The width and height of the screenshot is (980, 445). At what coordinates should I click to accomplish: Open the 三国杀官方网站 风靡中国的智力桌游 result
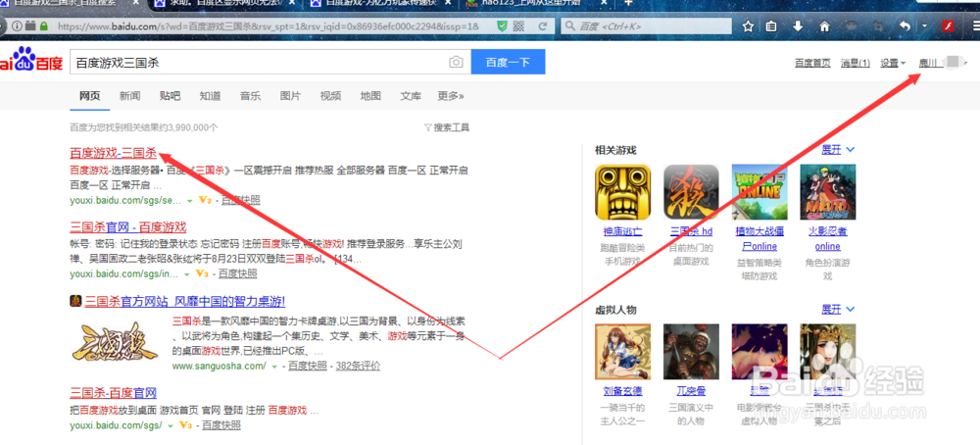[185, 301]
